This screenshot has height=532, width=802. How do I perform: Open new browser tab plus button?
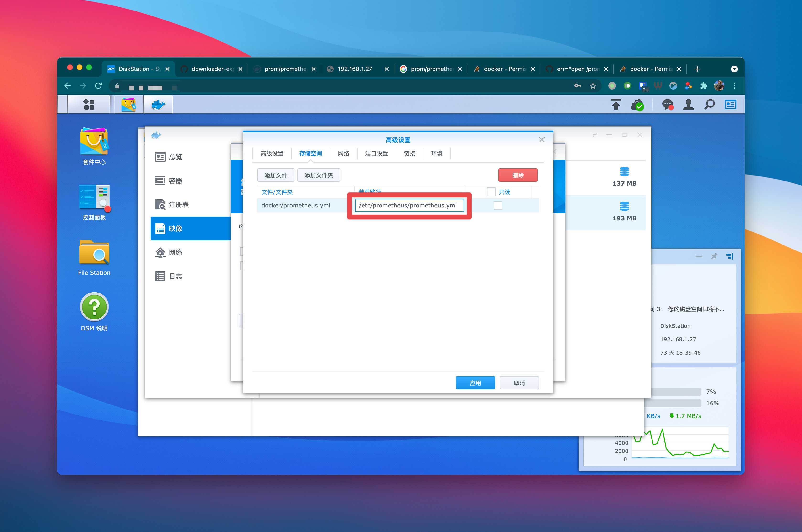click(697, 69)
